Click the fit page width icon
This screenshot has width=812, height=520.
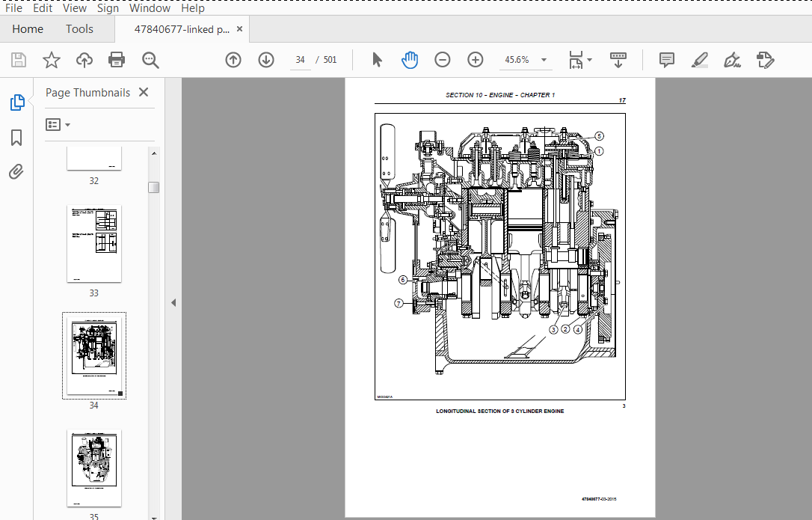tap(576, 60)
